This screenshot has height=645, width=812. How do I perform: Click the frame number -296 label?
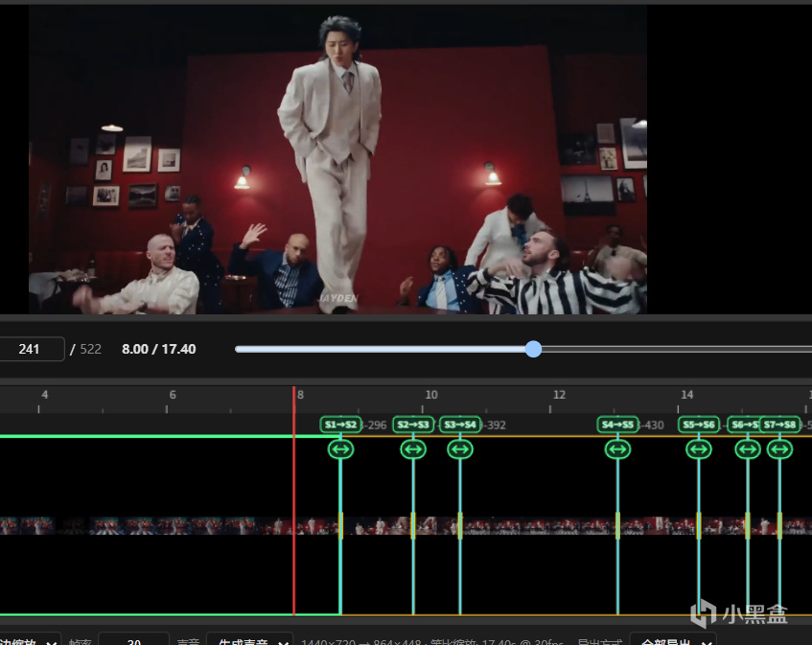(x=376, y=425)
